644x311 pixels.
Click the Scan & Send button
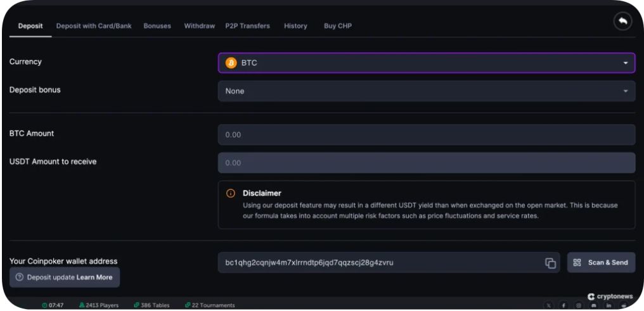(601, 263)
